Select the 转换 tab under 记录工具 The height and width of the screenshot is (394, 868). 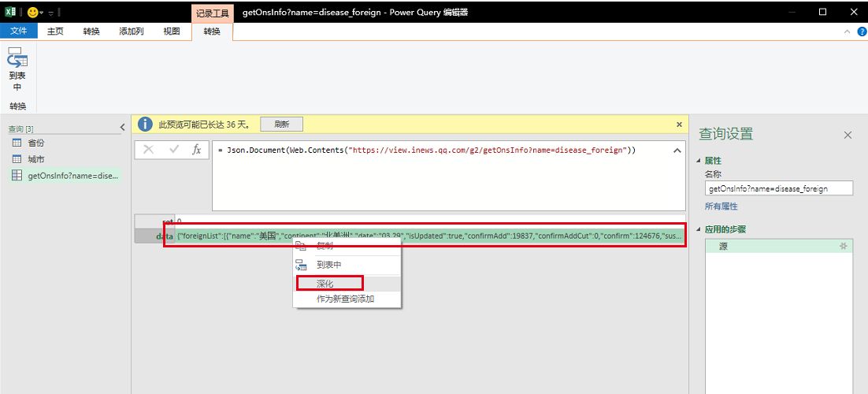point(212,32)
